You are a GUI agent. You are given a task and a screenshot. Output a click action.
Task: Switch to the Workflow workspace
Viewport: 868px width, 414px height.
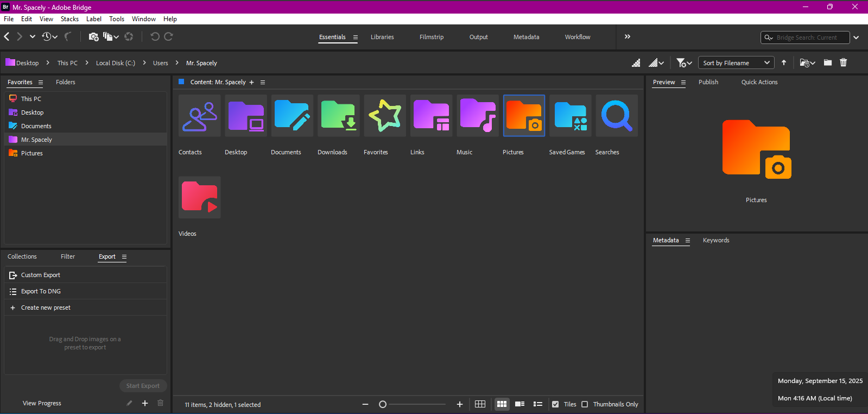[578, 37]
